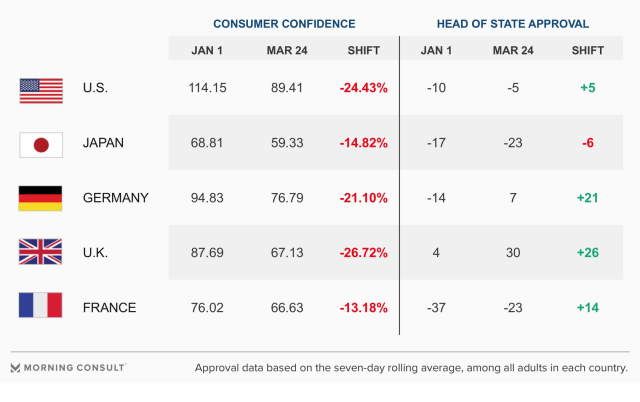Viewport: 640px width, 402px height.
Task: Click the France flag icon
Action: point(41,307)
